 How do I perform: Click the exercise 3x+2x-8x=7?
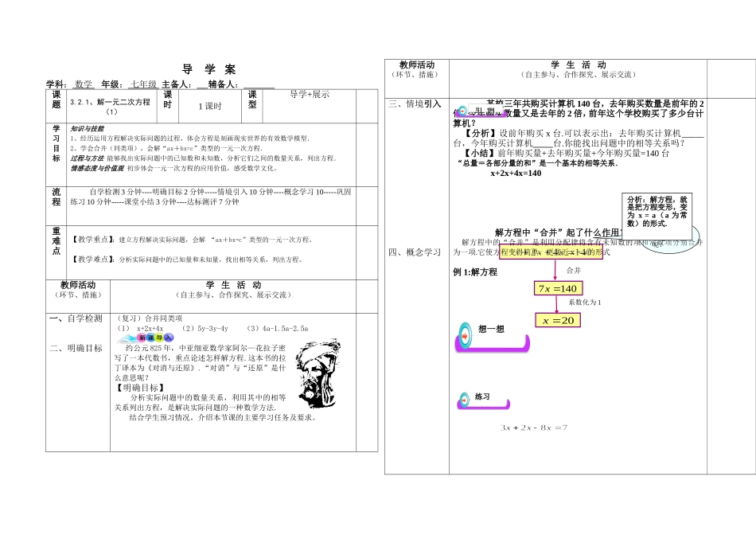point(534,428)
